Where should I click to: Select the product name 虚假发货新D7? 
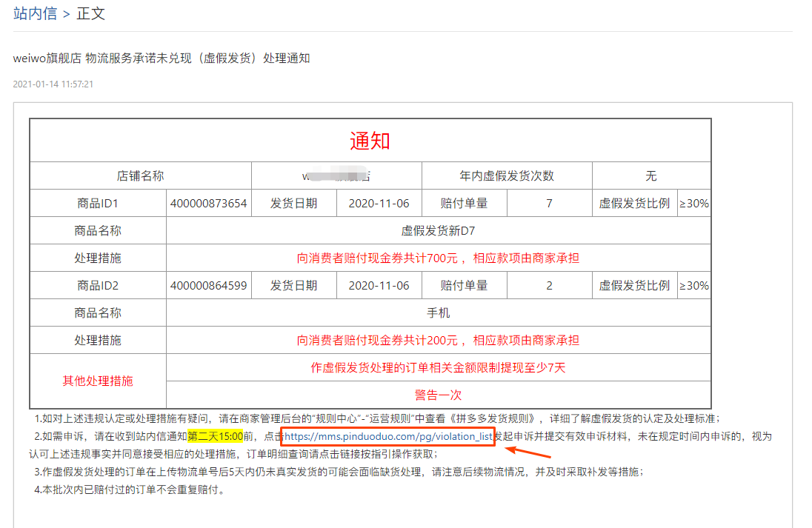point(438,230)
